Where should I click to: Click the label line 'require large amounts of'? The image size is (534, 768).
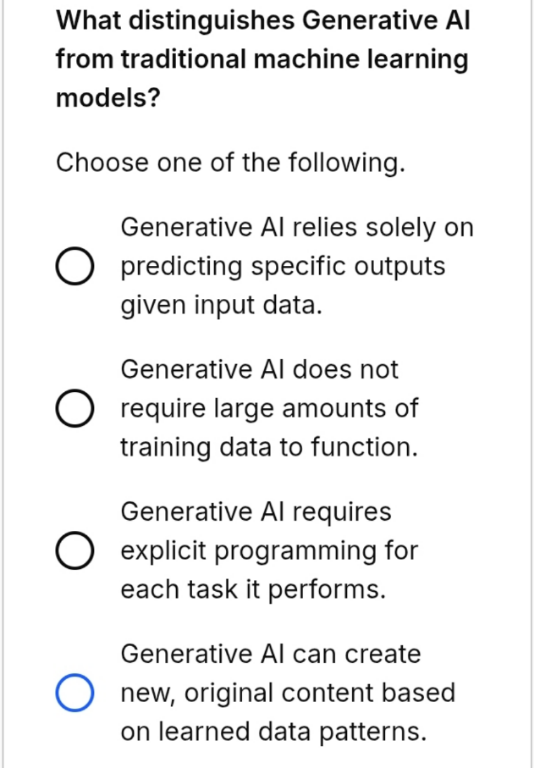[269, 408]
